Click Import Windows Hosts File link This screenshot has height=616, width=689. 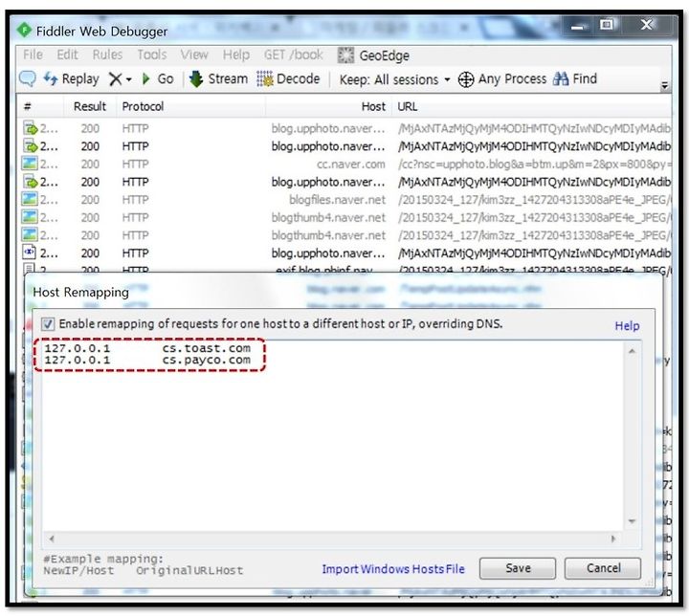(393, 569)
